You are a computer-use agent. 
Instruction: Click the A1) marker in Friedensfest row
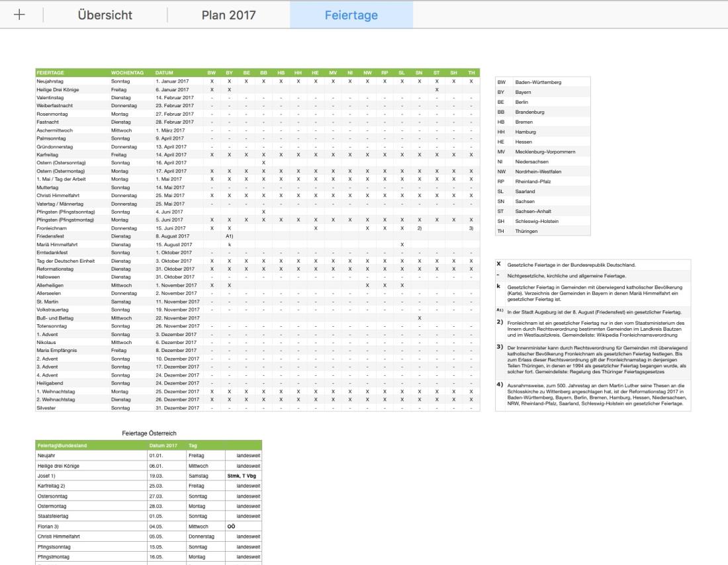tap(229, 236)
